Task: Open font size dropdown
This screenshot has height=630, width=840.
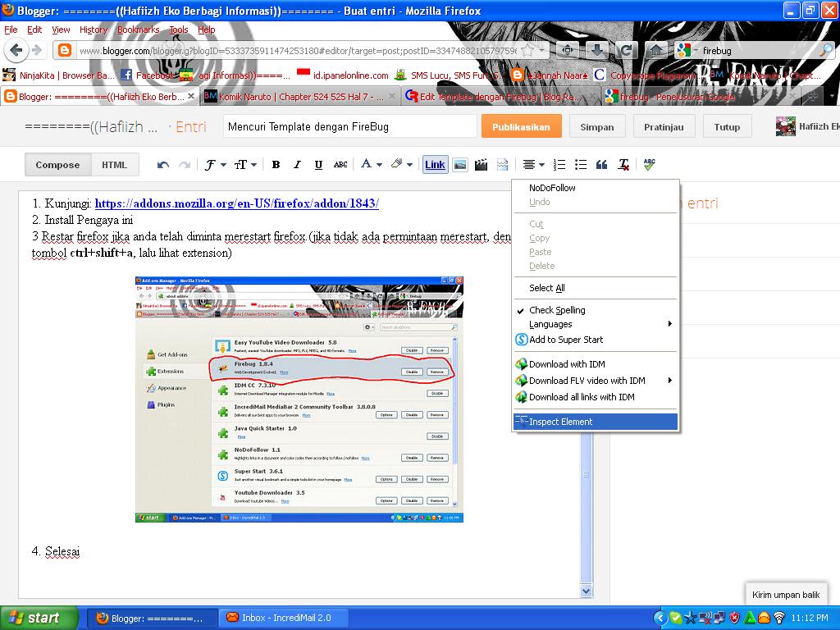Action: [245, 165]
